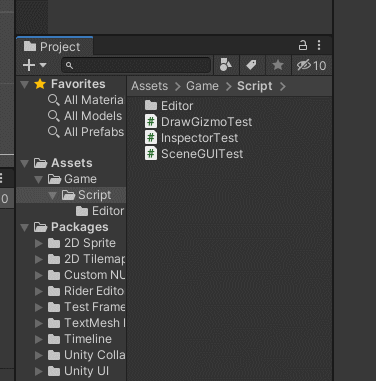376x381 pixels.
Task: Open Search by Label tag icon
Action: point(251,65)
